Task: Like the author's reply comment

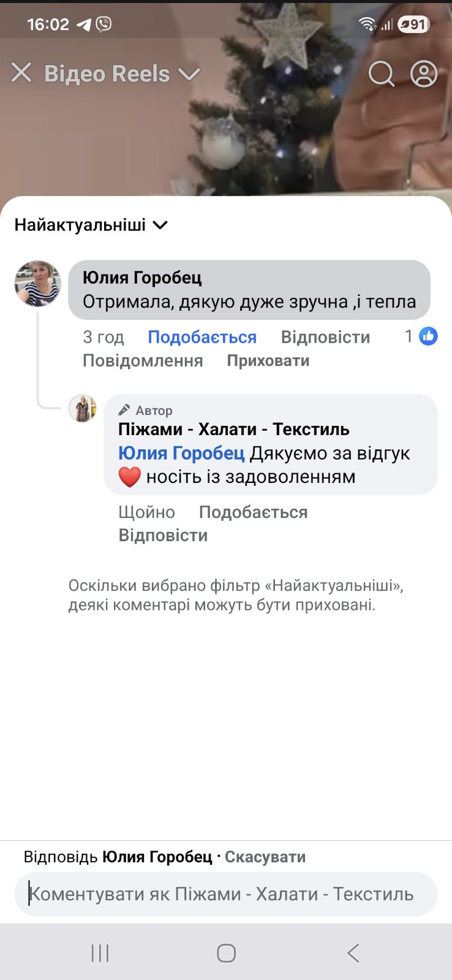Action: pos(253,512)
